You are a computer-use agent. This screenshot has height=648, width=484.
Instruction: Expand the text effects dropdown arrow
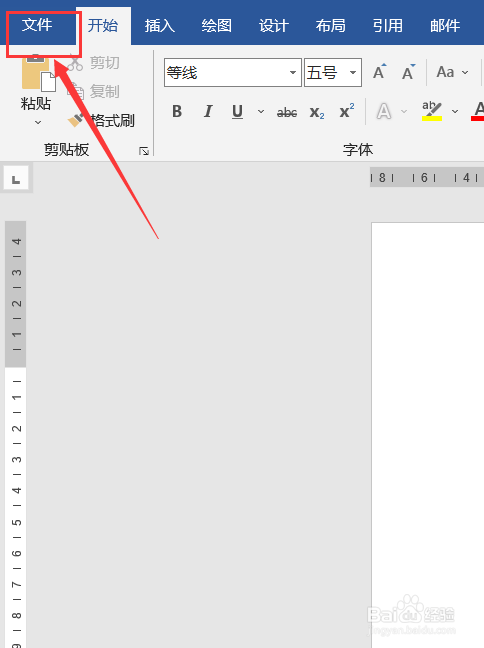pos(404,111)
